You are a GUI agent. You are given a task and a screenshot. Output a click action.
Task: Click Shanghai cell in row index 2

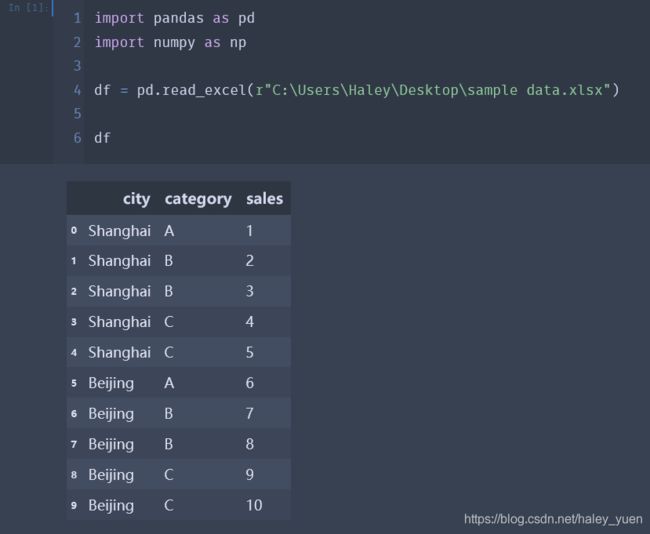point(119,291)
